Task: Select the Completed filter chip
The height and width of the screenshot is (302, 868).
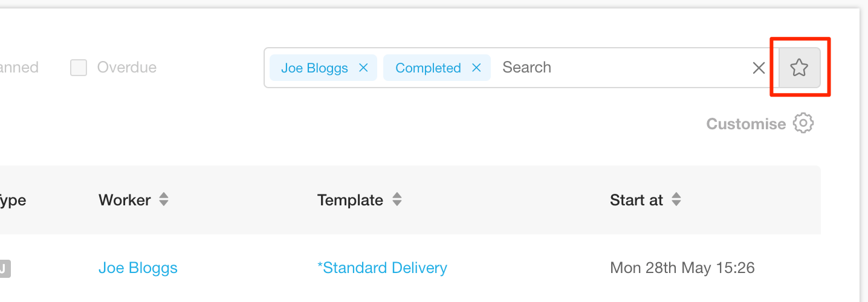Action: (x=428, y=68)
